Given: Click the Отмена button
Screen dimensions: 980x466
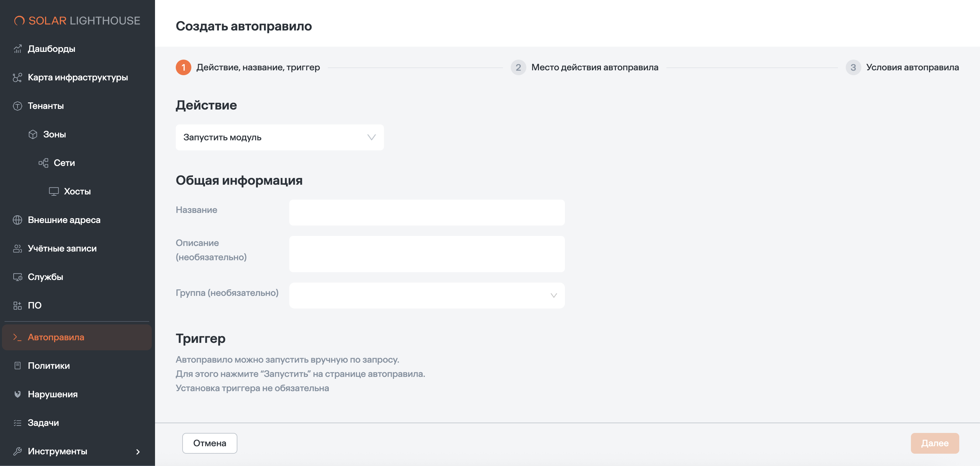Looking at the screenshot, I should pos(209,443).
